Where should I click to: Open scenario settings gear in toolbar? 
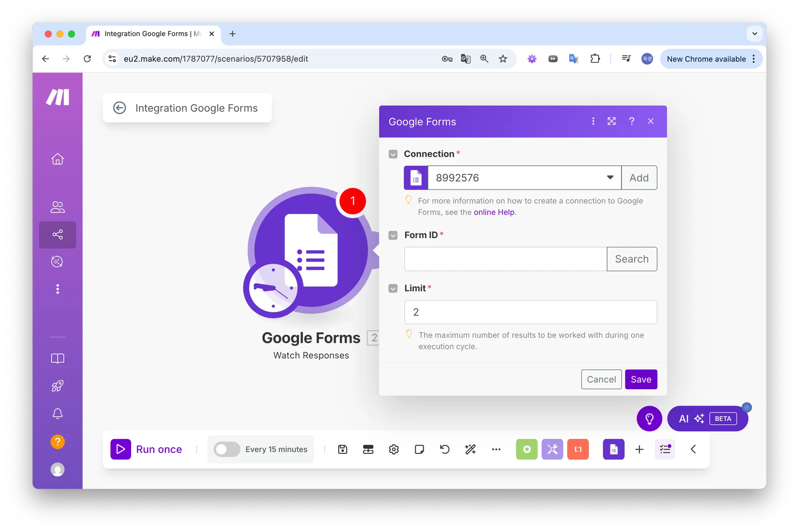click(x=394, y=449)
